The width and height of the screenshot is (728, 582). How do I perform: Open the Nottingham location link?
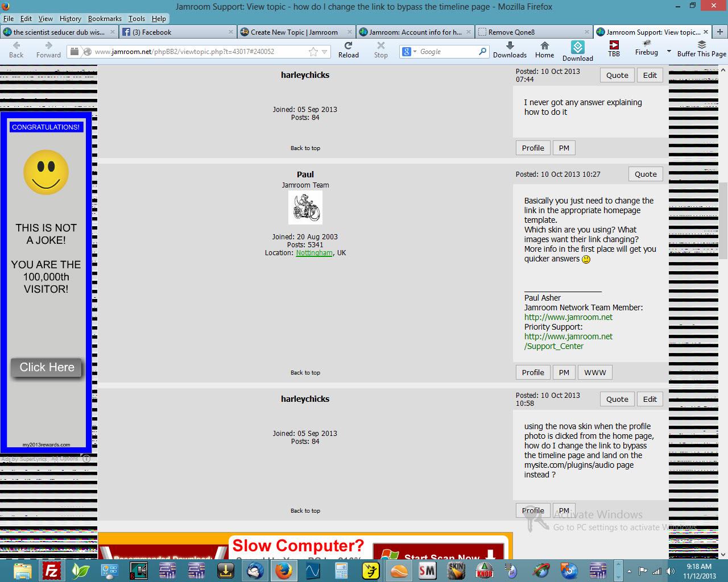(x=314, y=253)
